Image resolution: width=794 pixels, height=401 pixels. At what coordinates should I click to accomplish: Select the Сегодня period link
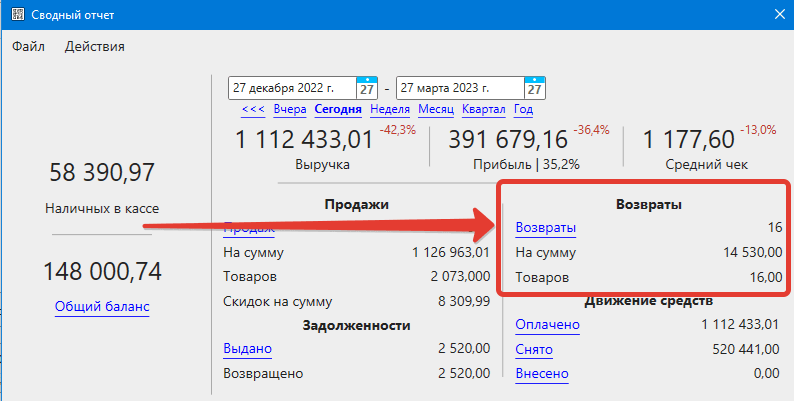point(337,110)
